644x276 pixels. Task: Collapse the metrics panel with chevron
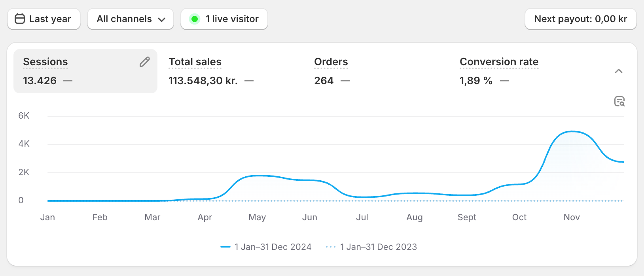pyautogui.click(x=619, y=71)
